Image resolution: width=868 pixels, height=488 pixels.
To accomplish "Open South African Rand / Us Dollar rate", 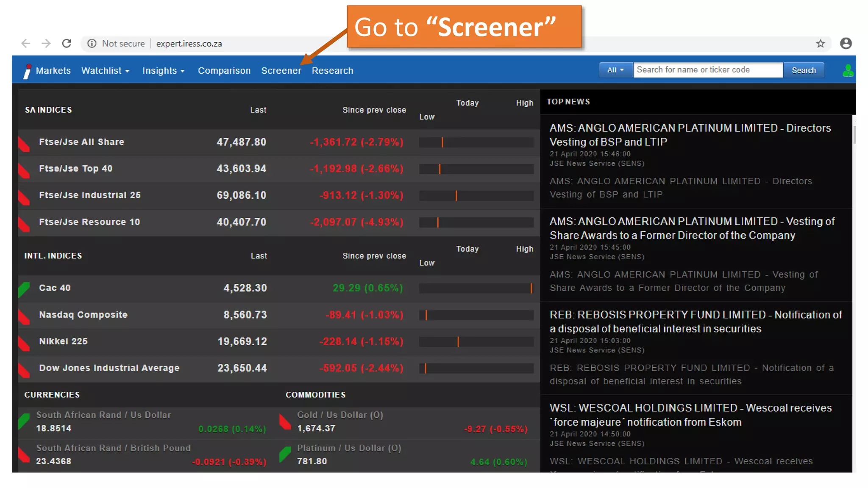I will [104, 415].
